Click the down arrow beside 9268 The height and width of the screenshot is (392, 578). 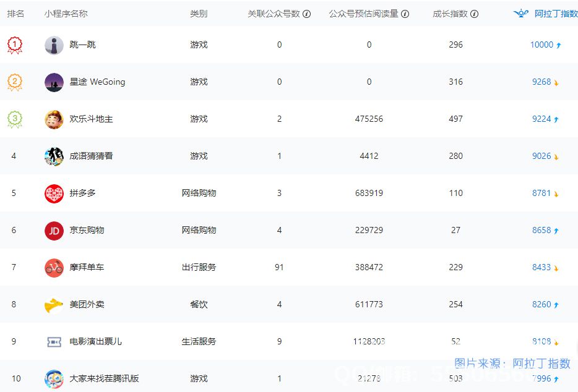click(556, 82)
